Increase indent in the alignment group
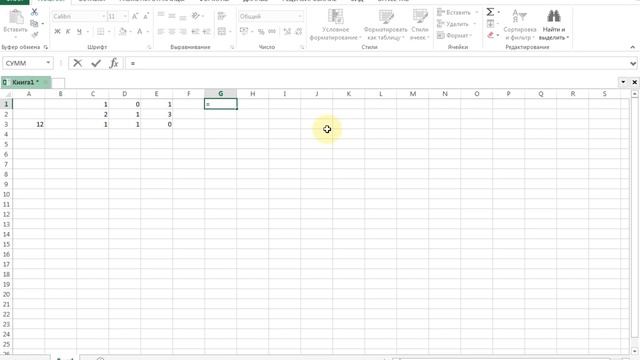Screen dimensions: 640x360 [x=207, y=31]
